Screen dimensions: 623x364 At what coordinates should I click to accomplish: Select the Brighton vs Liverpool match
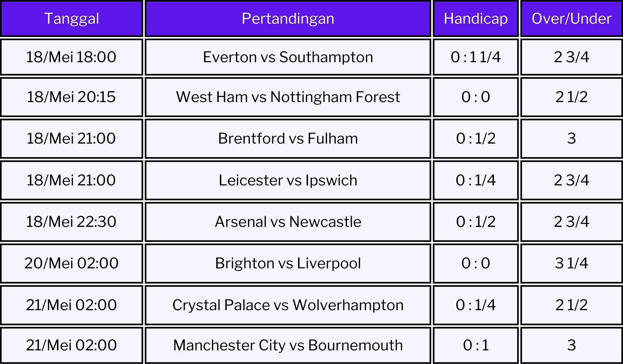(288, 263)
